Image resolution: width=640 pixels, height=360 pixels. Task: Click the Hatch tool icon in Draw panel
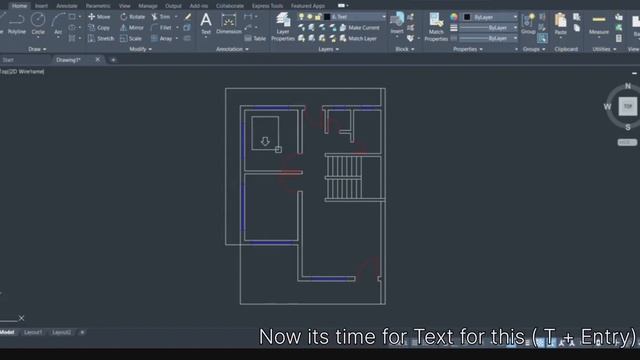point(72,38)
